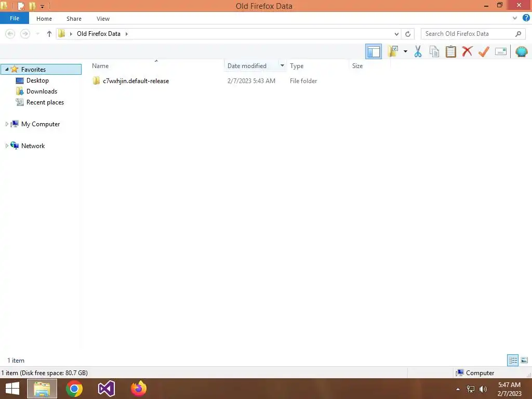
Task: Click File Explorer on the taskbar
Action: (x=42, y=389)
